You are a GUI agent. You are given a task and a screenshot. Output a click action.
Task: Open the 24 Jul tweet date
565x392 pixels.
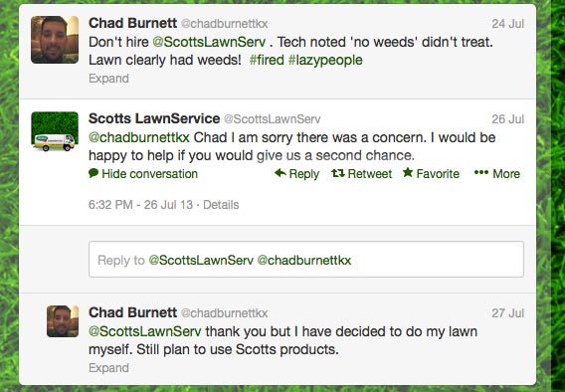(507, 24)
